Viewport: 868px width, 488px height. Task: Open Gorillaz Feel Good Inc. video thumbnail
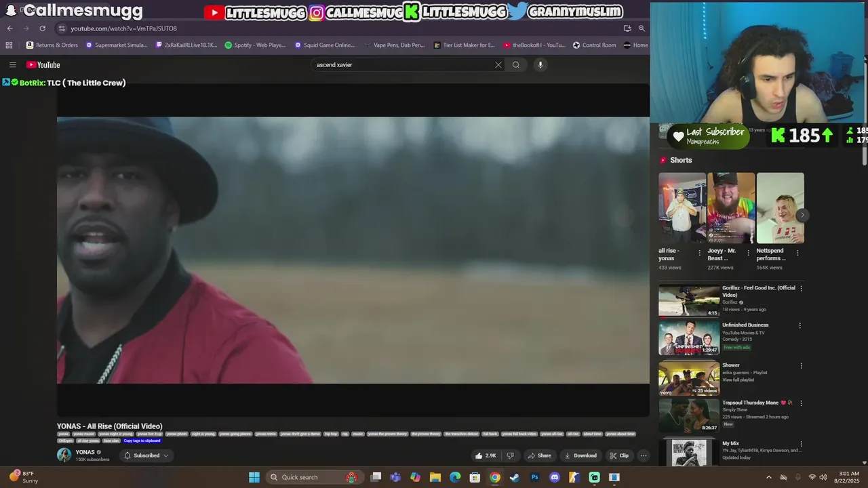pos(689,301)
